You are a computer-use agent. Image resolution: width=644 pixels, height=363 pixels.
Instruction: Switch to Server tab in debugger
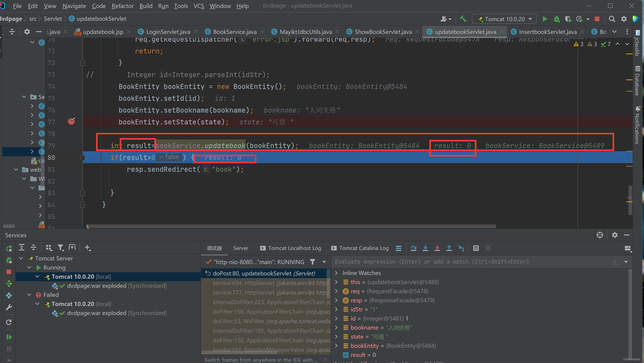(x=240, y=248)
